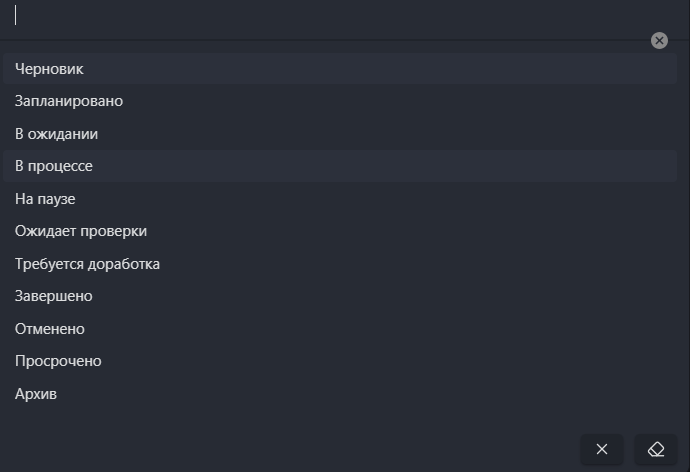Select the Отменено option

tap(50, 329)
